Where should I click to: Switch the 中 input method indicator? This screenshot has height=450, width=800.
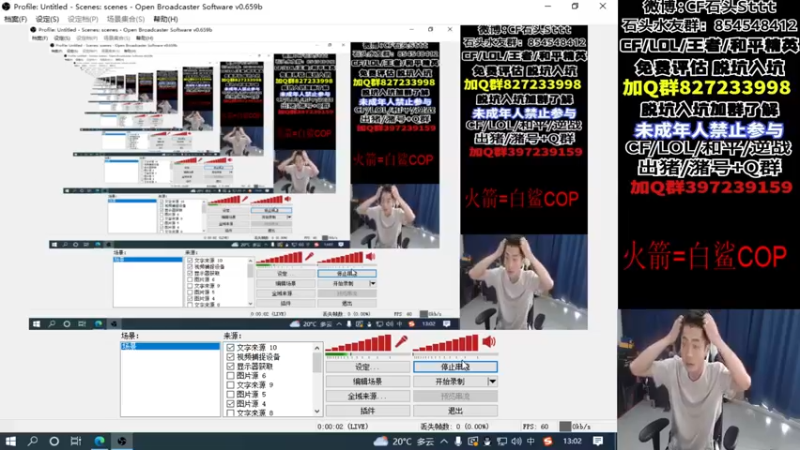point(531,441)
